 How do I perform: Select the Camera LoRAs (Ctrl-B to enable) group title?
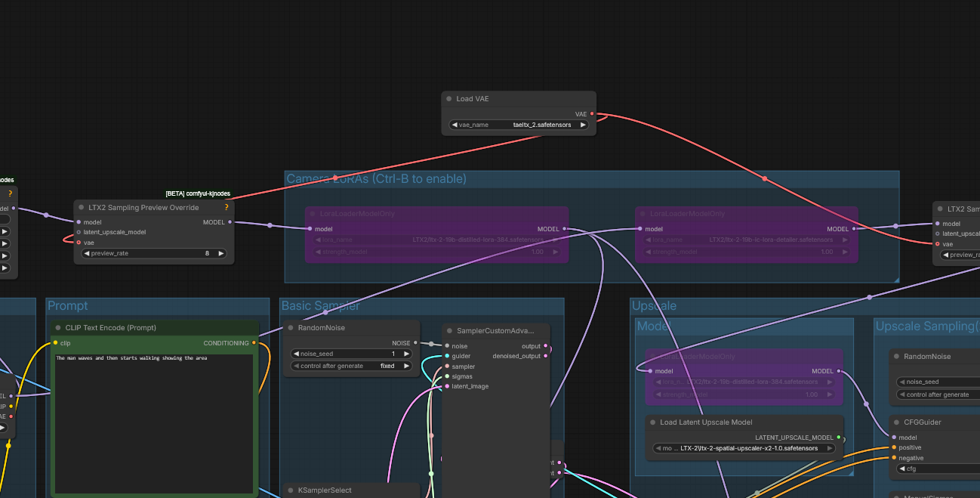pos(376,179)
